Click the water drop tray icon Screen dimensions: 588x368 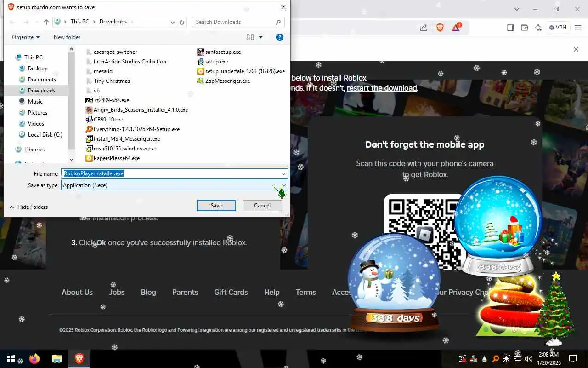pos(485,359)
